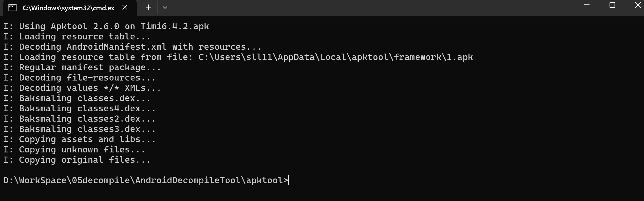Maximize the terminal window
644x201 pixels.
point(612,5)
